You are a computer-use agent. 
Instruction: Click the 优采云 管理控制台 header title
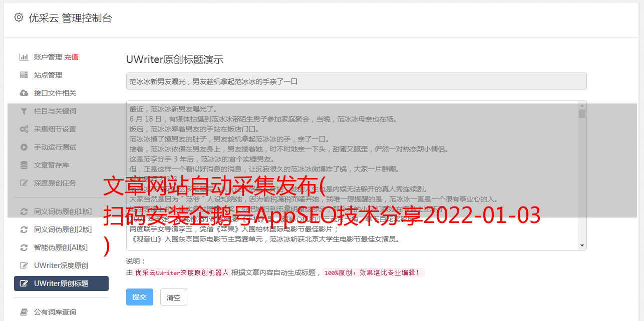tap(70, 18)
